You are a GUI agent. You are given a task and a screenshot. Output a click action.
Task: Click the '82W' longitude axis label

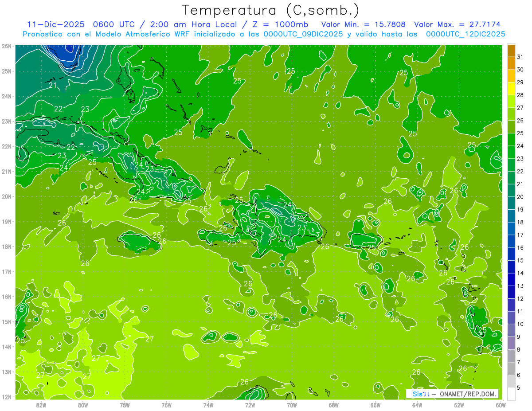[x=41, y=405]
